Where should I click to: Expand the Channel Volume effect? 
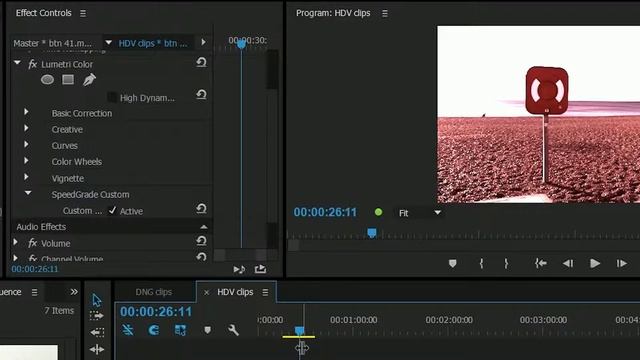pyautogui.click(x=15, y=258)
